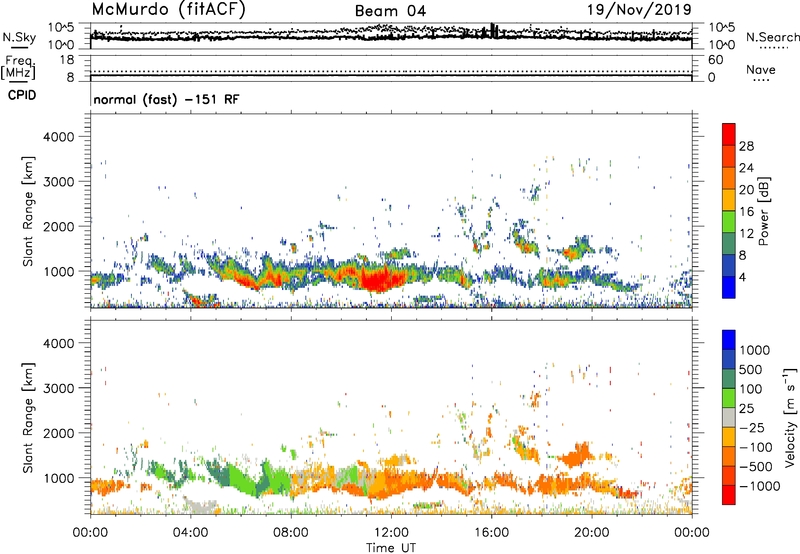Click the '4' power colorbar tick label
Screen dimensions: 800x554
click(742, 277)
